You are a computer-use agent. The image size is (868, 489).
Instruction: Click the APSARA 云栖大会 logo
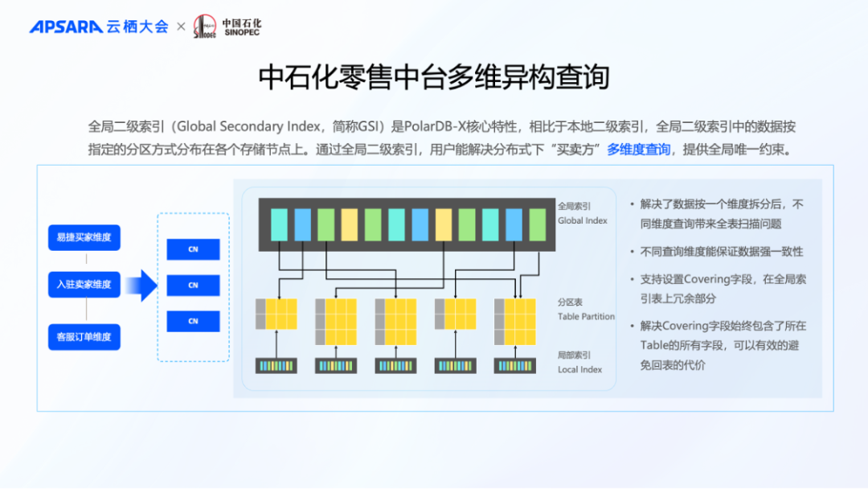tap(99, 27)
